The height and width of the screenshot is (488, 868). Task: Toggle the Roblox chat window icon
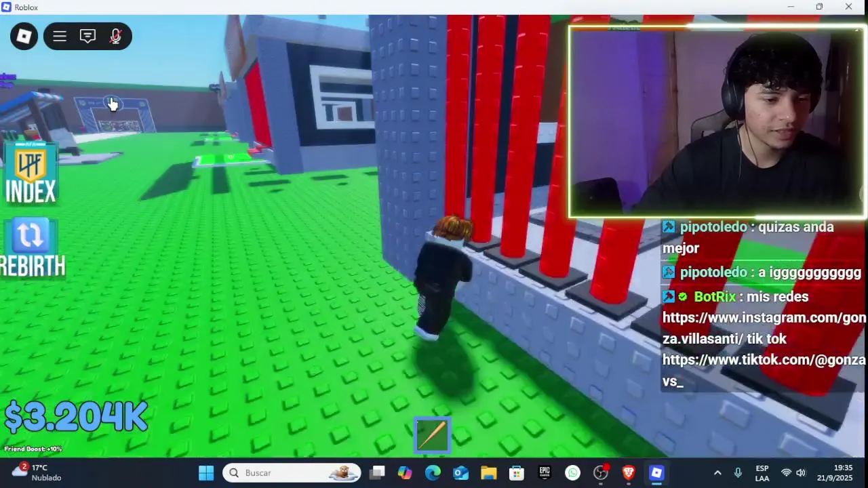[87, 36]
